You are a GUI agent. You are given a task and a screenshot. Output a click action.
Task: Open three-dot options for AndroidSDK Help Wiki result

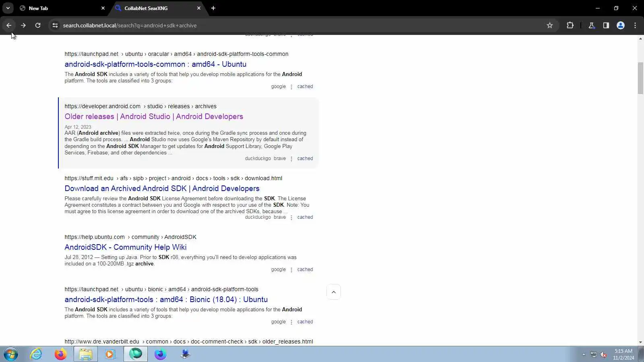pyautogui.click(x=291, y=270)
